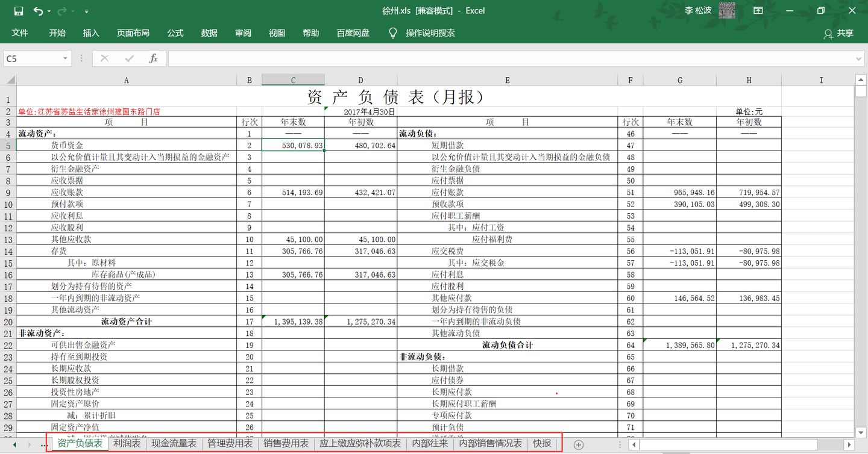Viewport: 868px width, 454px height.
Task: Click the 货币资金 cell
Action: 127,145
